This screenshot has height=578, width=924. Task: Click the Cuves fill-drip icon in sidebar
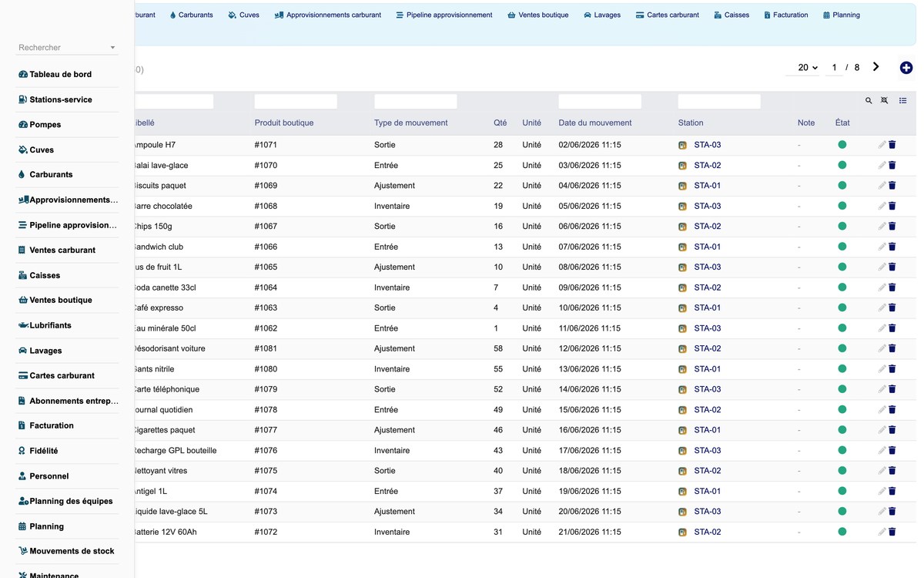(23, 150)
